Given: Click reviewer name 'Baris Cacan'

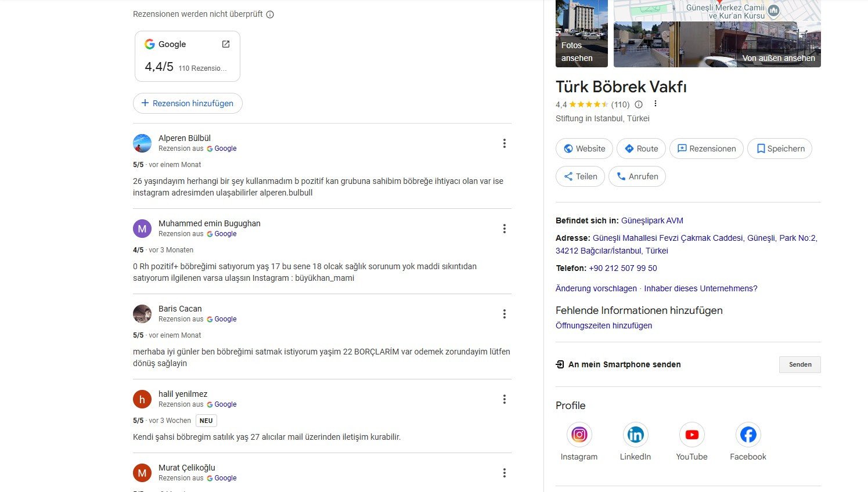Looking at the screenshot, I should pyautogui.click(x=180, y=309).
